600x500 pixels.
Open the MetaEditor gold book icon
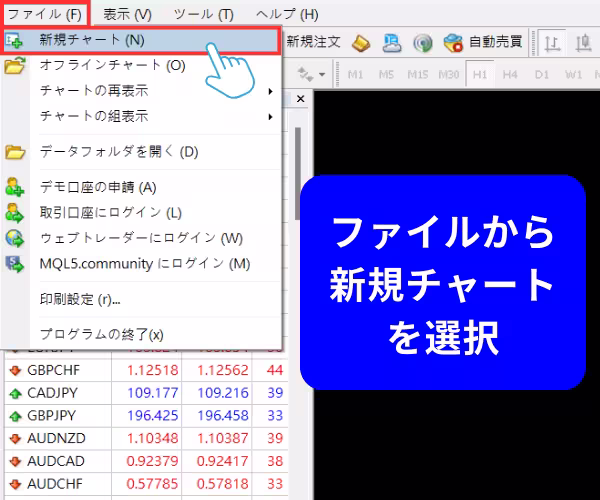tap(361, 42)
